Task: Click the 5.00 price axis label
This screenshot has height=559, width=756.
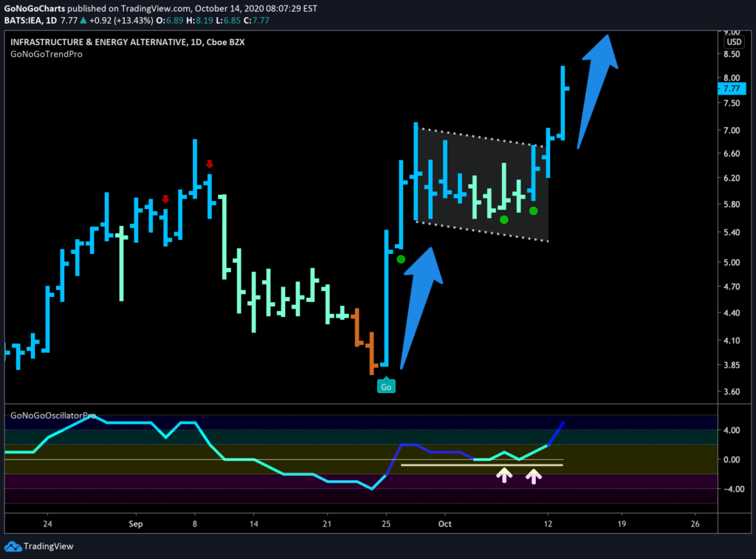Action: [x=732, y=262]
